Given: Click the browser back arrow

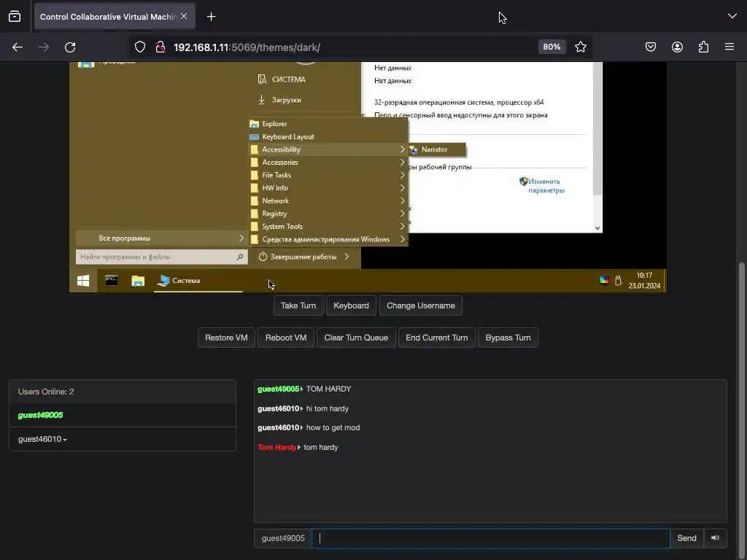Looking at the screenshot, I should pos(18,47).
